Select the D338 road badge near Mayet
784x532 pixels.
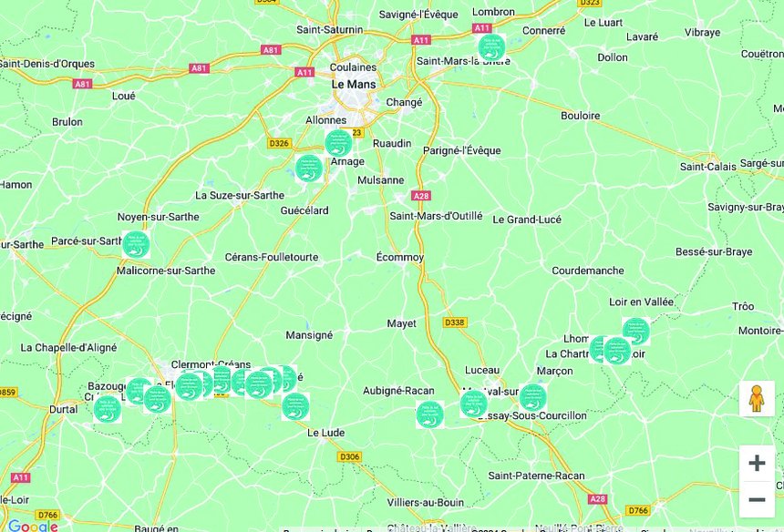[x=455, y=322]
